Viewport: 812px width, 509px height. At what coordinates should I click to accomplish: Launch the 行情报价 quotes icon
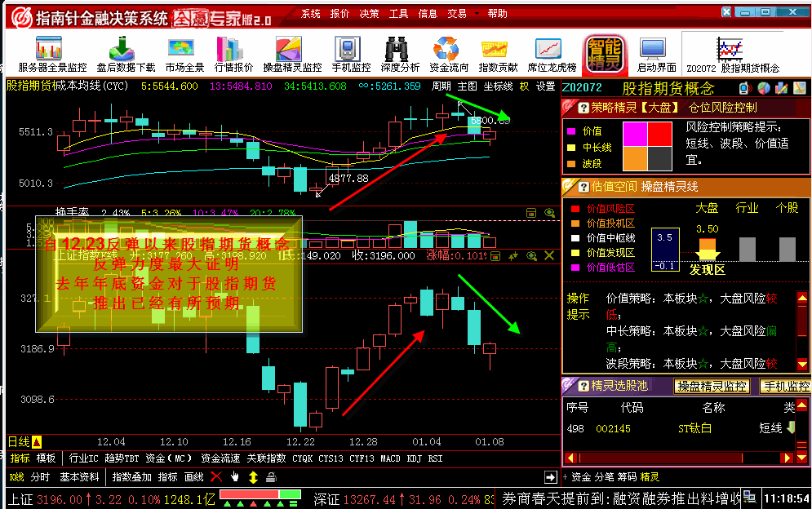tap(233, 54)
